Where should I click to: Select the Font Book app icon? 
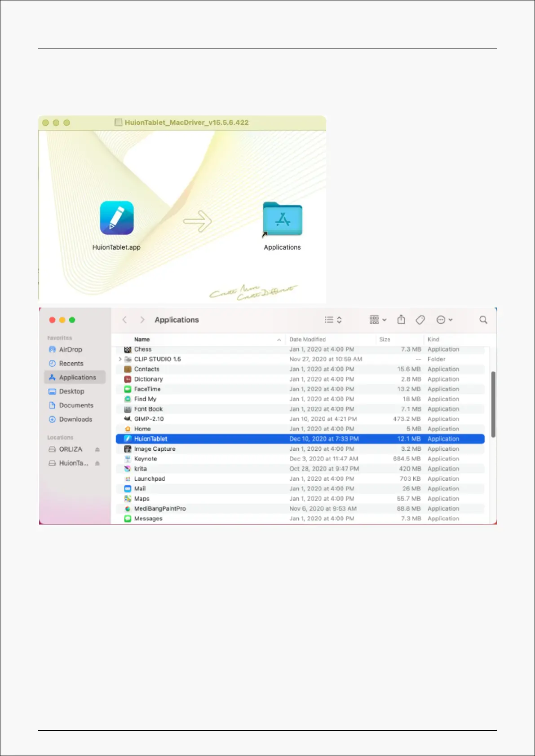(128, 409)
